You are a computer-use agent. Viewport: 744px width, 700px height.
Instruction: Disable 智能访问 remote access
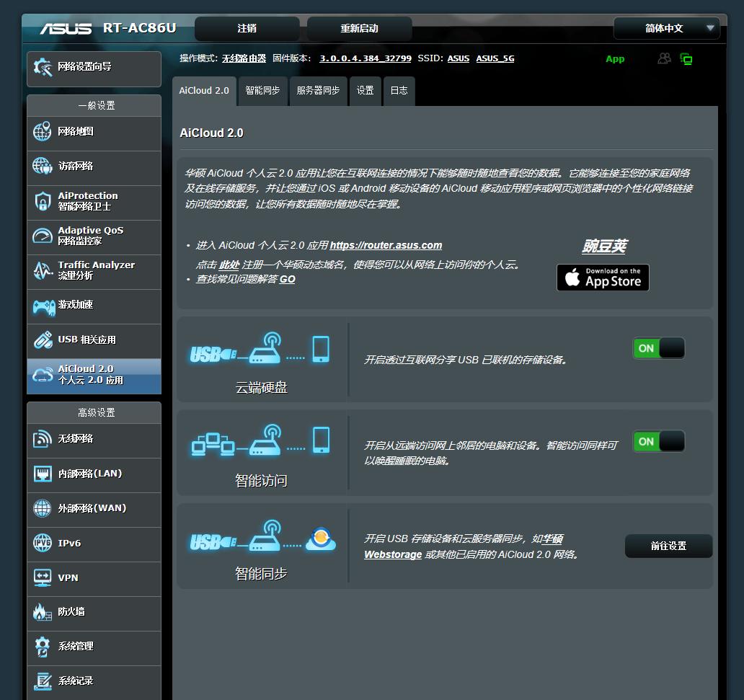pyautogui.click(x=658, y=441)
